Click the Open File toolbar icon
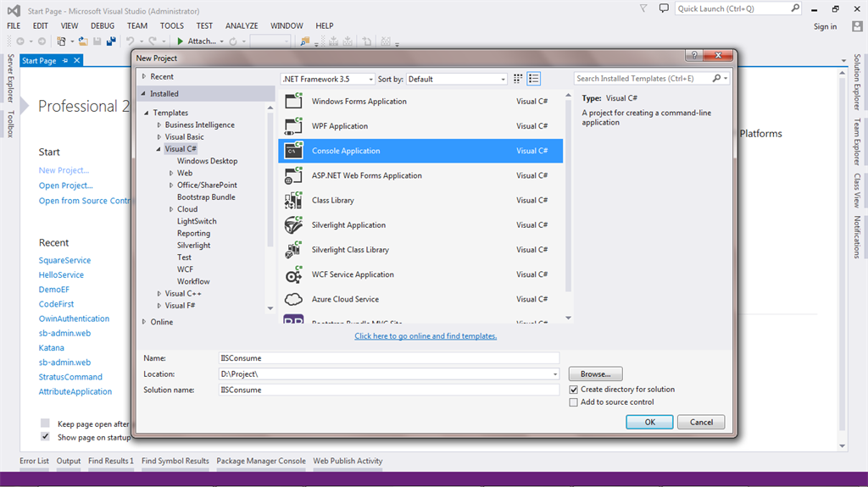Viewport: 868px width, 487px height. (82, 41)
